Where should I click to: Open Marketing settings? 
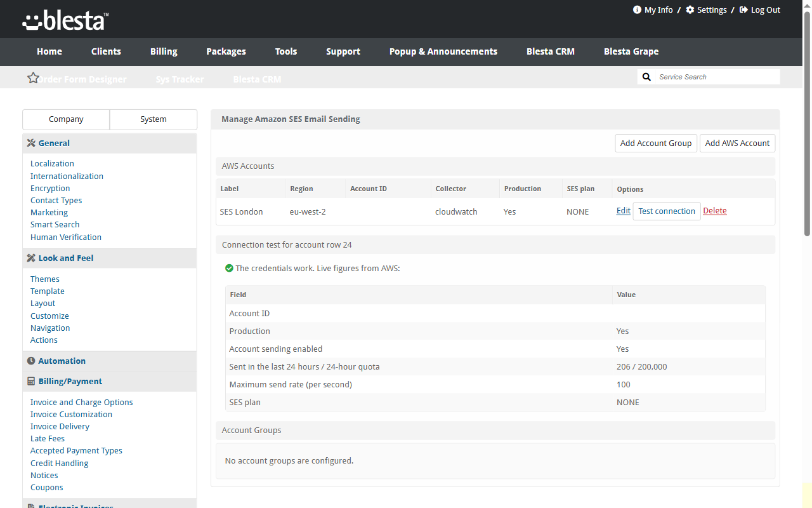click(49, 213)
